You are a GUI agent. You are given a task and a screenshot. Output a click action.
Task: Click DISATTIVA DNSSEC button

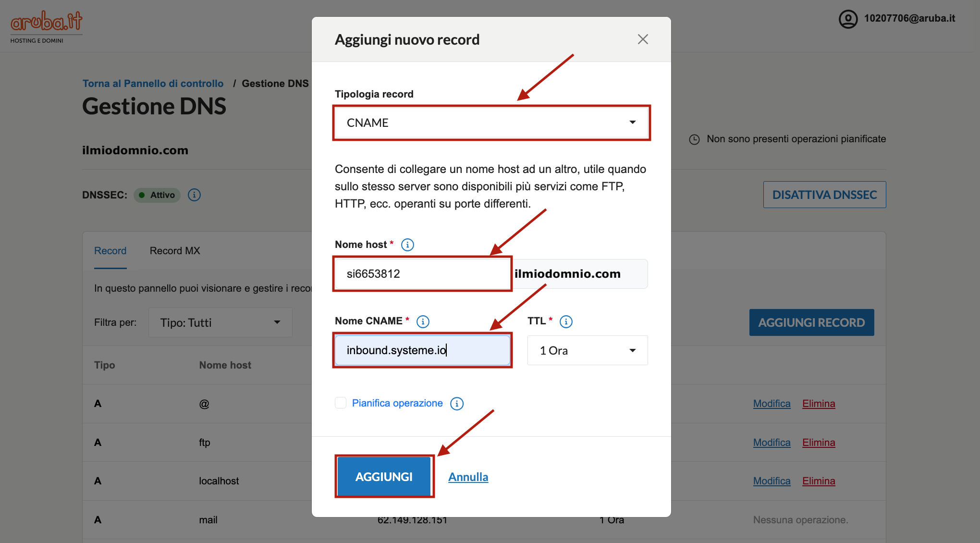click(x=824, y=195)
